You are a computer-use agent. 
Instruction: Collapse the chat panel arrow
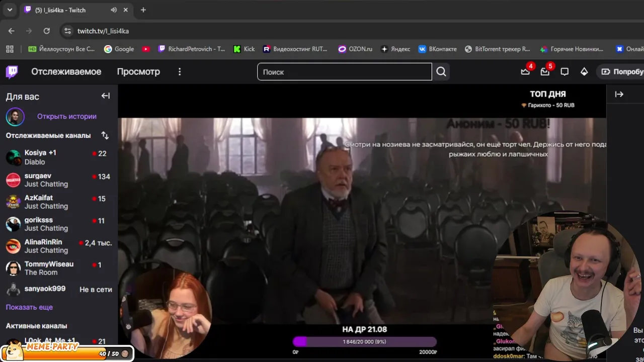619,94
